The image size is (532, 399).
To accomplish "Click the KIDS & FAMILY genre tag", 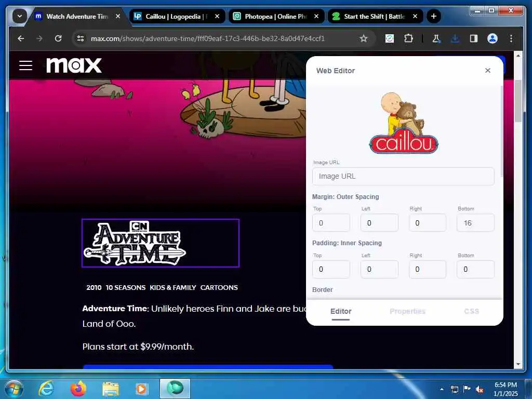I will click(172, 287).
